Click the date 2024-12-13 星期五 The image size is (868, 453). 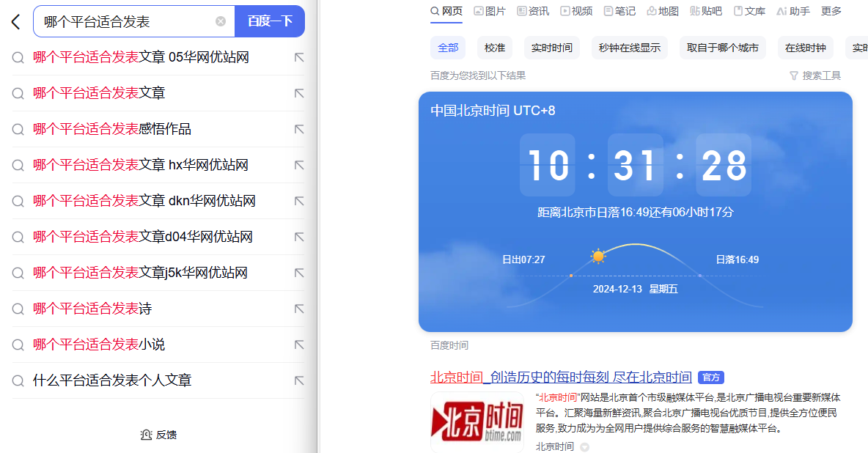pos(636,289)
